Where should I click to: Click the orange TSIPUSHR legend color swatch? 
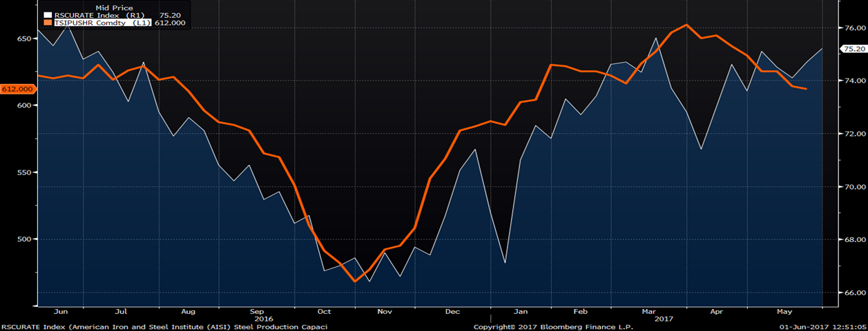[48, 23]
